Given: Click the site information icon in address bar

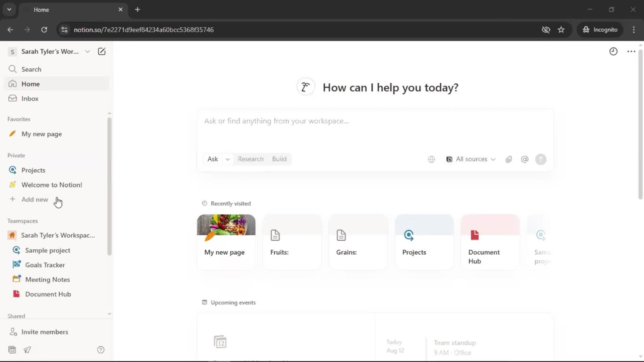Looking at the screenshot, I should click(x=64, y=29).
